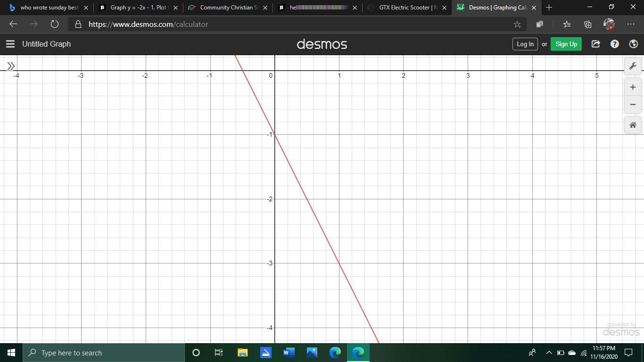The image size is (644, 362).
Task: Refresh the page
Action: pos(54,24)
